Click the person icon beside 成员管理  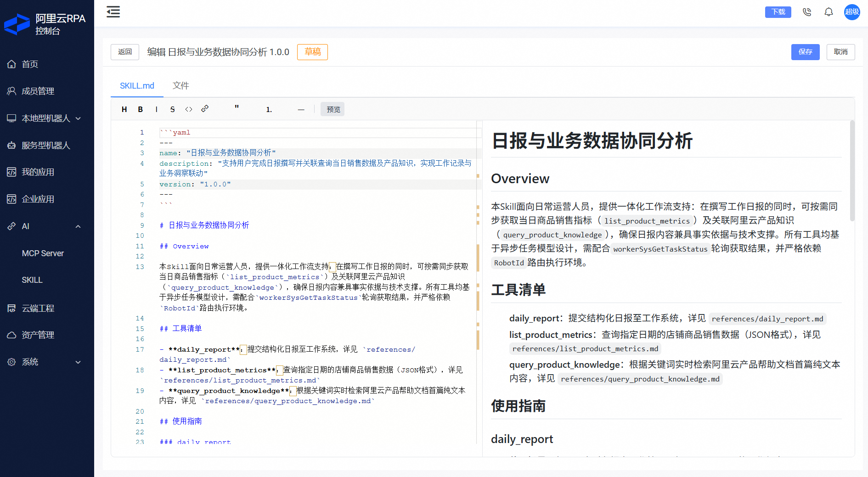point(11,91)
